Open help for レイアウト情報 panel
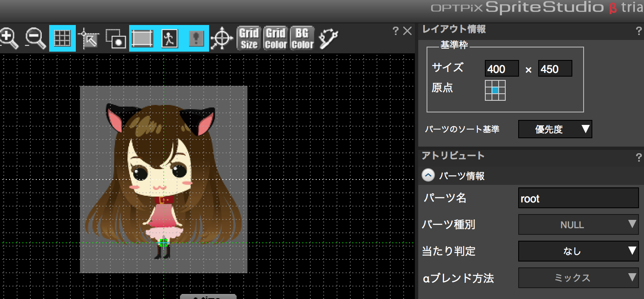 tap(639, 31)
